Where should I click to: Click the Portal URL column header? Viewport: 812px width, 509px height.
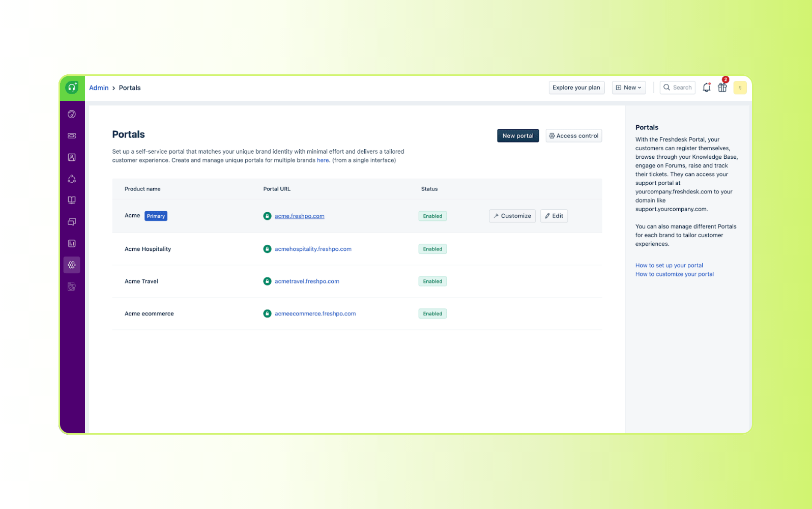(277, 189)
